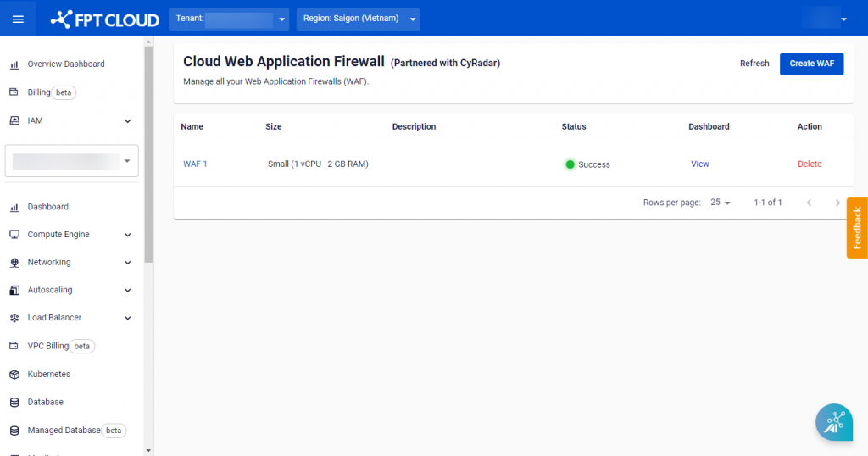Select Managed Database menu item

click(x=64, y=431)
